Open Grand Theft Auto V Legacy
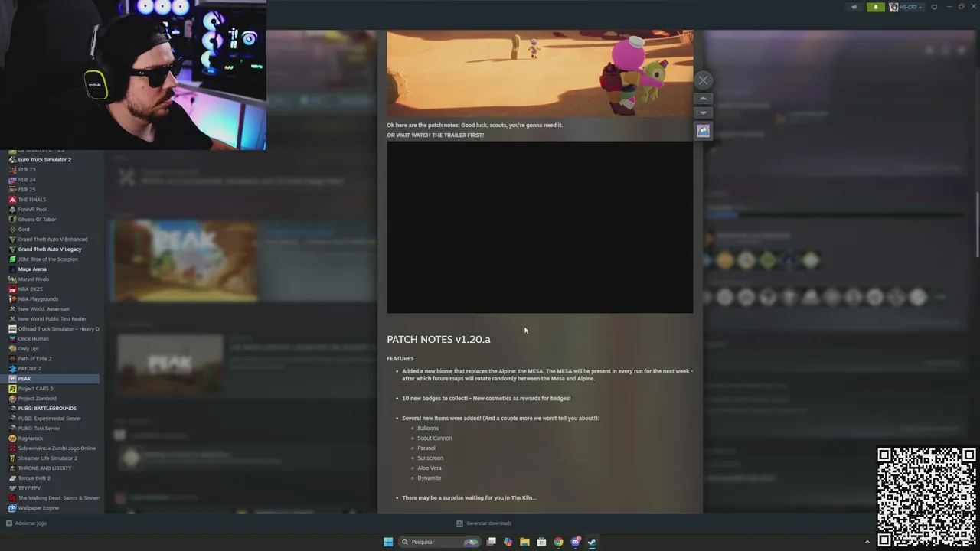The image size is (980, 551). pyautogui.click(x=50, y=249)
